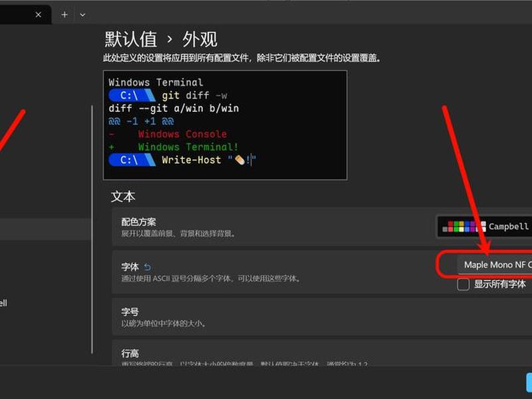Click the settings page vertical scrollbar
Viewport: 532px width, 399px height.
point(92,229)
